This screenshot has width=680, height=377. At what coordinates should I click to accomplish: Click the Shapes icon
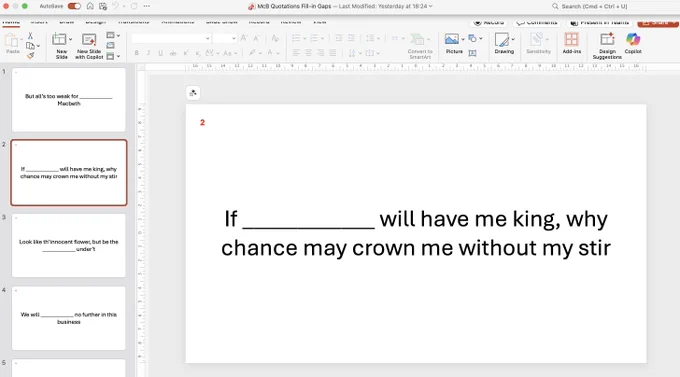coord(473,38)
